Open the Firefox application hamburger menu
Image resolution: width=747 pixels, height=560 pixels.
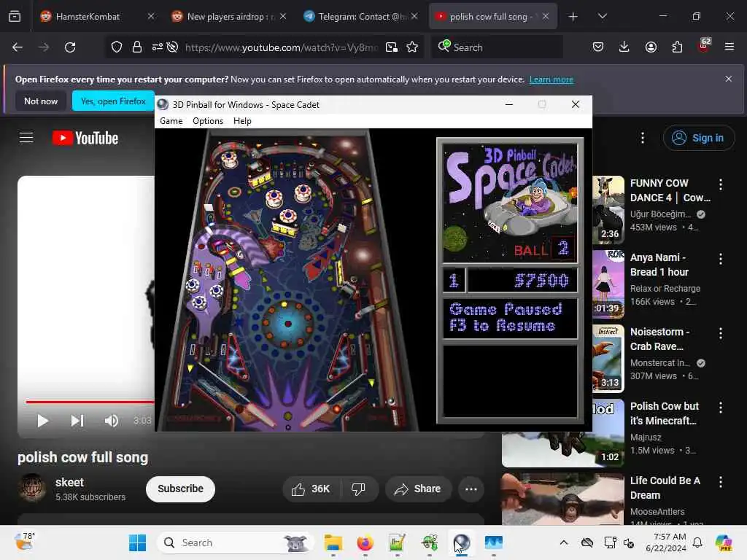(729, 47)
